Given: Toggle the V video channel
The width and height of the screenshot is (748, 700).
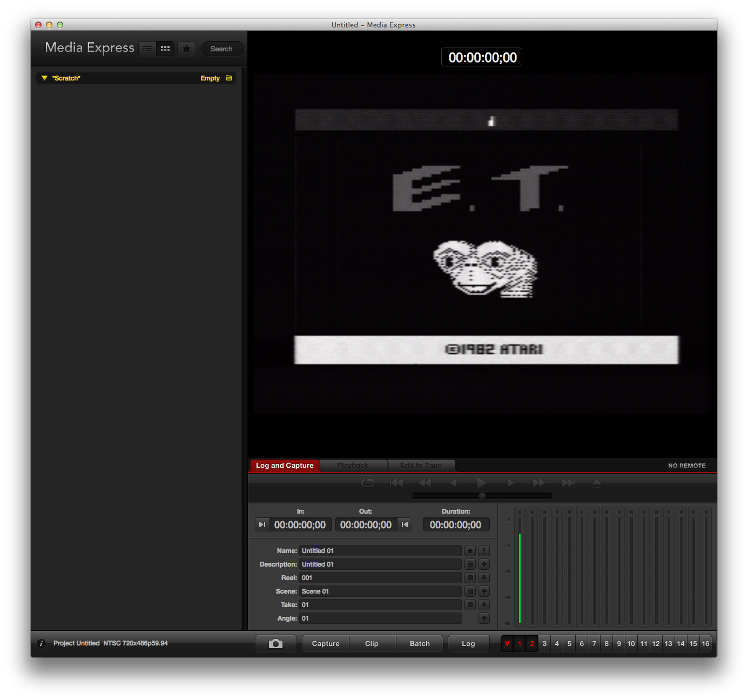Looking at the screenshot, I should coord(507,644).
